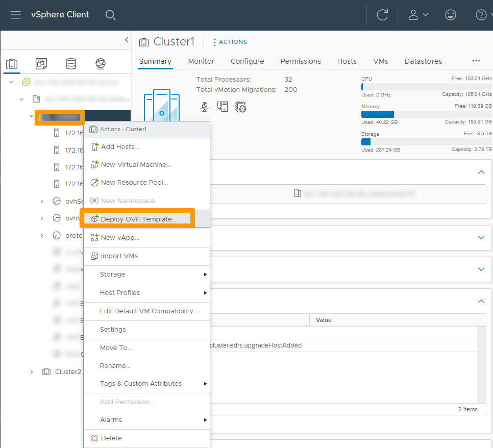Choose Import VMs menu entry
The height and width of the screenshot is (448, 493).
(x=147, y=256)
